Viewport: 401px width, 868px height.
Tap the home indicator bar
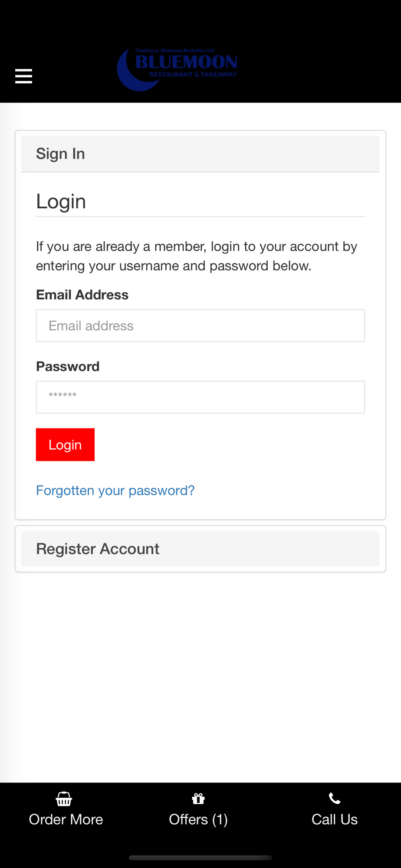click(200, 858)
